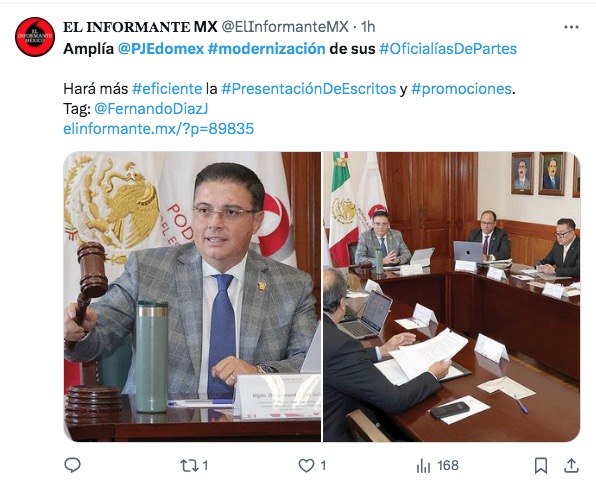The image size is (596, 487).
Task: Retweet this post via repost icon
Action: (x=189, y=465)
